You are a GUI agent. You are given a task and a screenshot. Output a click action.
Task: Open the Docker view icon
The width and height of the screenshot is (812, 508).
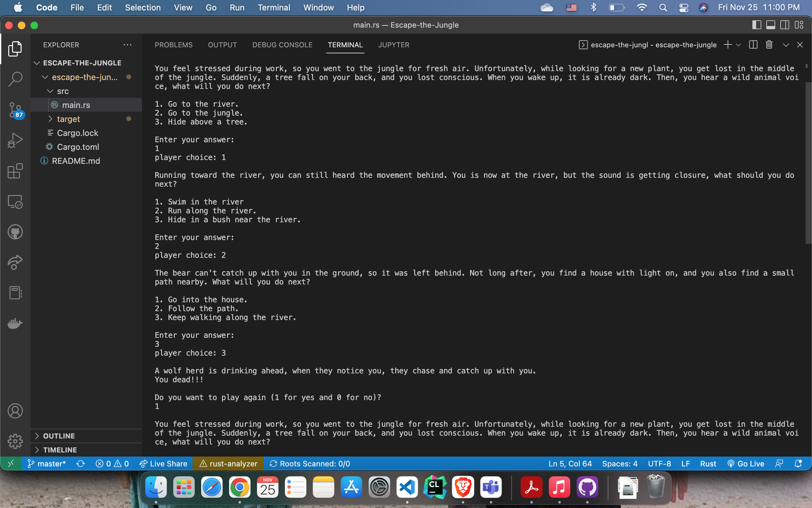tap(15, 323)
